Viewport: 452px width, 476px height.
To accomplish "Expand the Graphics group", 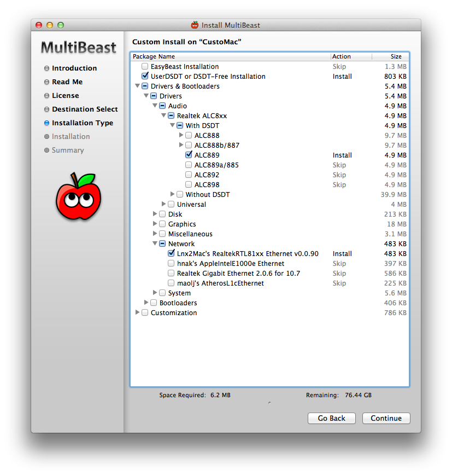I will 155,223.
